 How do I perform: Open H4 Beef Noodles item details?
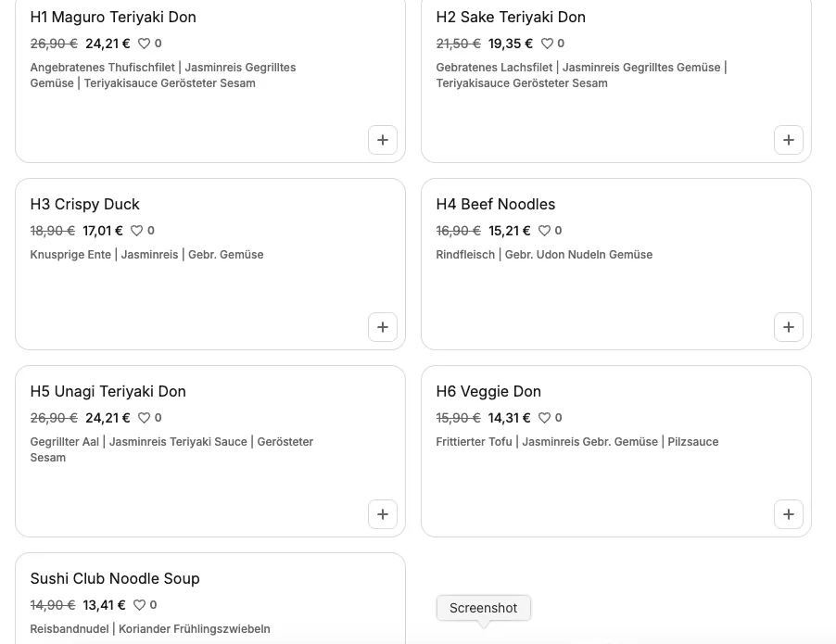(x=495, y=204)
